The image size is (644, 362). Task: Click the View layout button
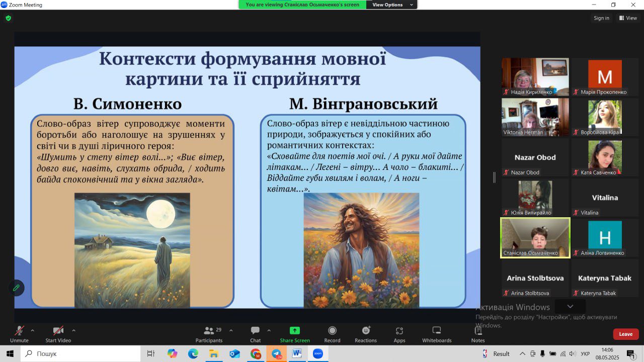coord(628,18)
